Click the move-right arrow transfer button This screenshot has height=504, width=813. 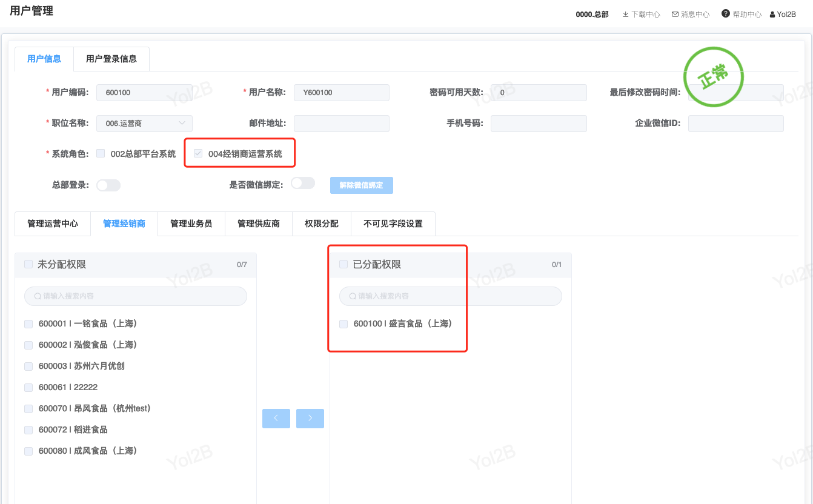point(310,419)
